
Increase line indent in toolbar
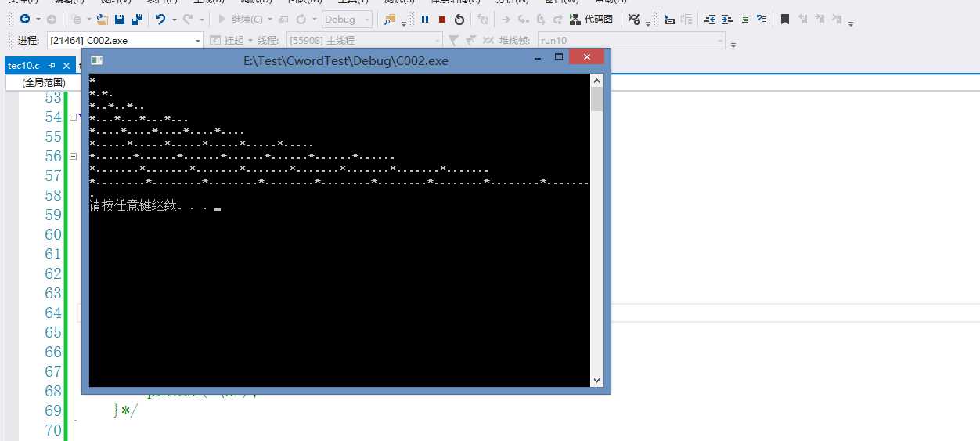[726, 19]
